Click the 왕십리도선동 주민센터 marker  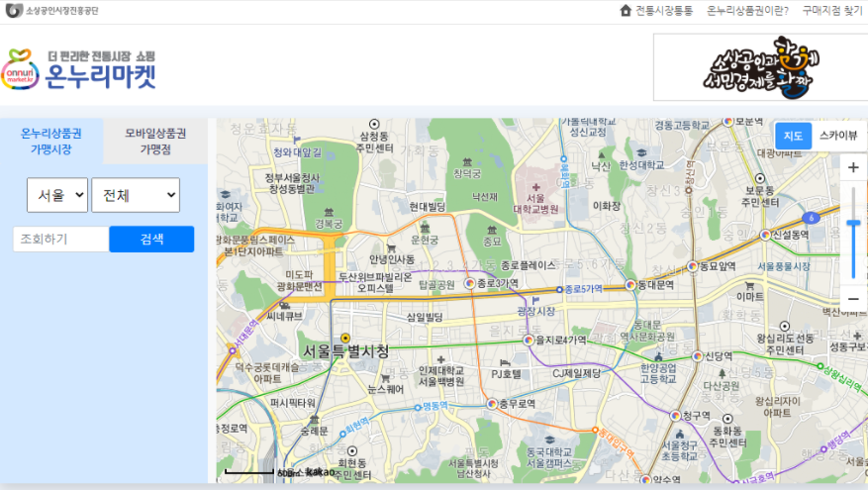coord(785,326)
